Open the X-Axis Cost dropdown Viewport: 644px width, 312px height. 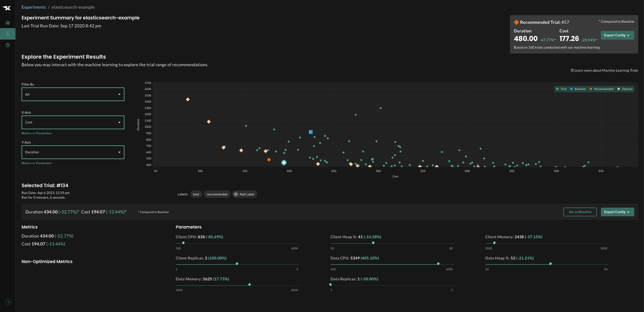click(73, 122)
